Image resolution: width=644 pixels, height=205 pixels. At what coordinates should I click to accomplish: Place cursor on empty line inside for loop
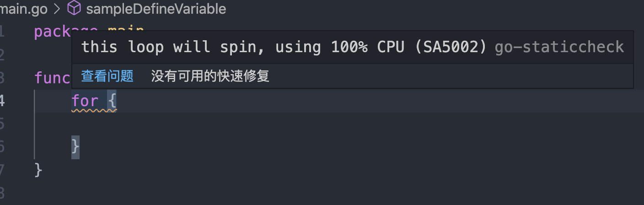pos(137,124)
